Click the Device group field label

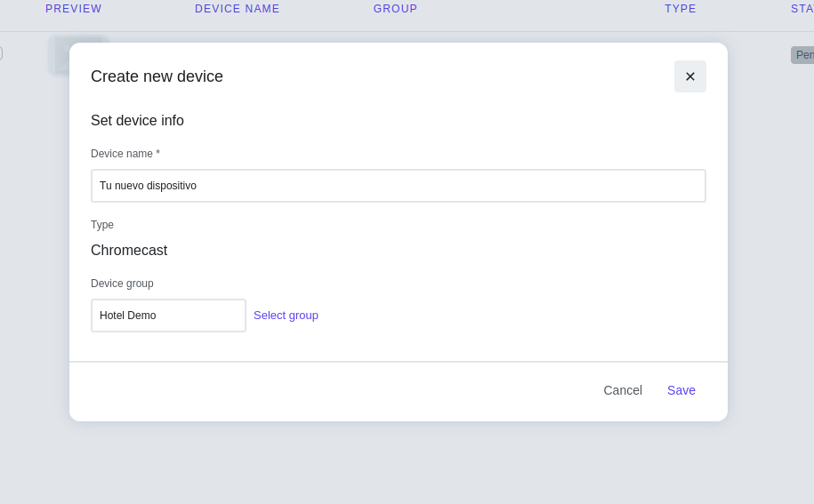pyautogui.click(x=122, y=284)
